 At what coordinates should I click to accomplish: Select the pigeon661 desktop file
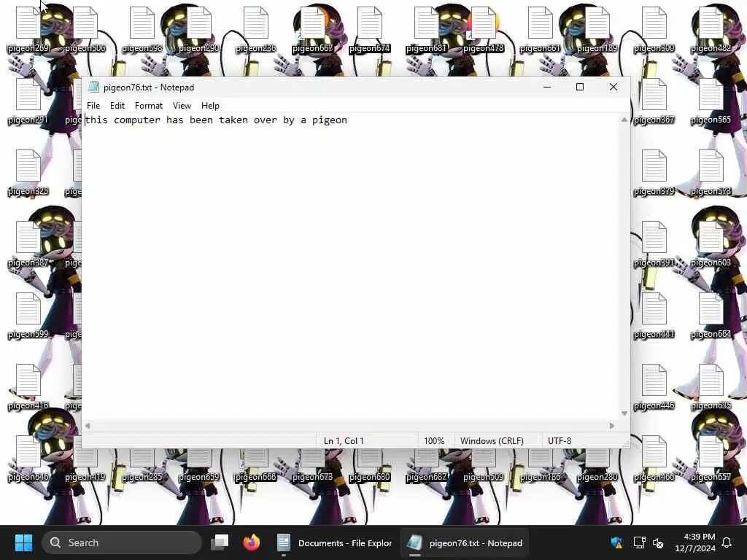(x=541, y=29)
